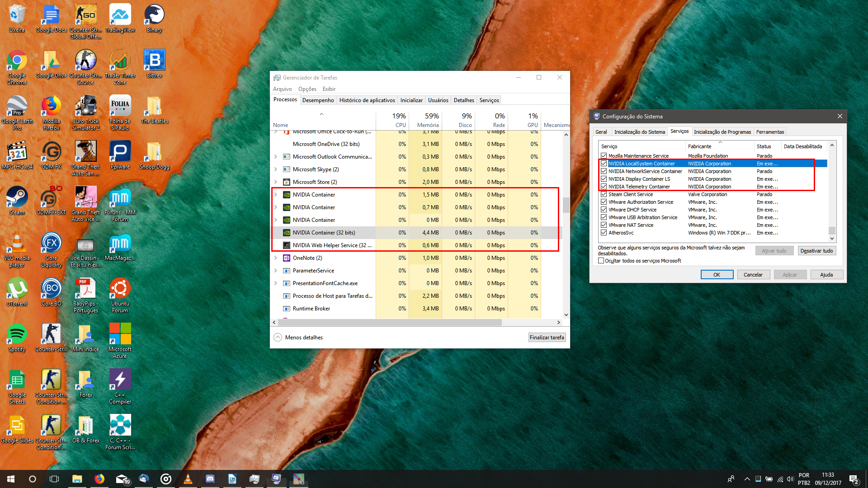Screen dimensions: 868x488
Task: Open Arquivo menu in Task Manager
Action: click(283, 89)
